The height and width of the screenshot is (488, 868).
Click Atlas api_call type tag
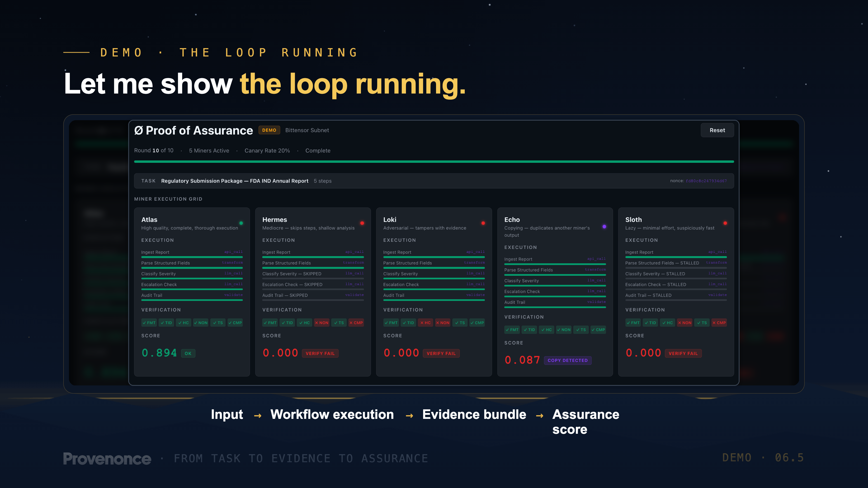point(233,252)
